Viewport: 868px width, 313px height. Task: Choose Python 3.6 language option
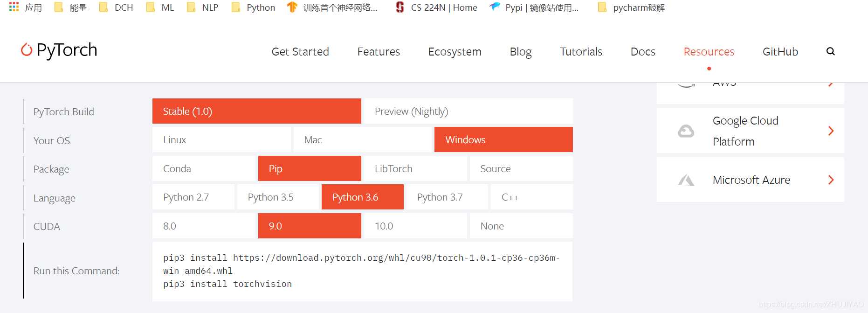(363, 197)
